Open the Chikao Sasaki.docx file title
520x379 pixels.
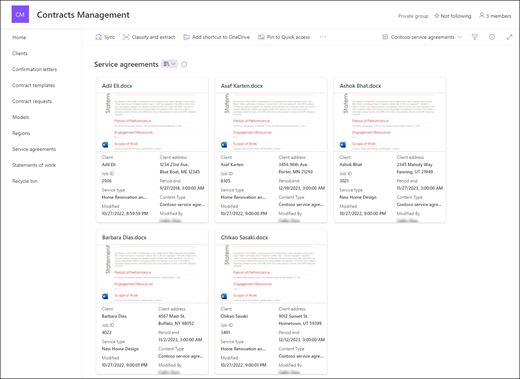pyautogui.click(x=244, y=238)
